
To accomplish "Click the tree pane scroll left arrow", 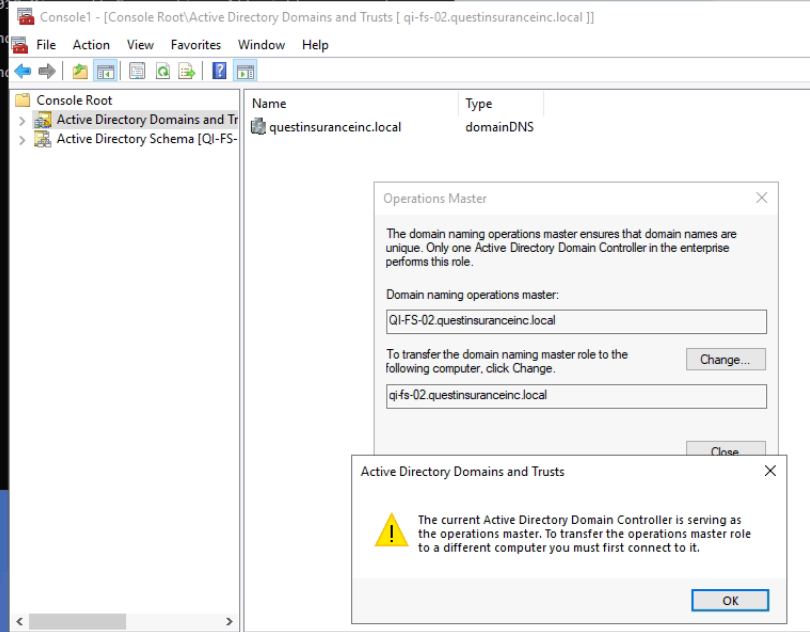I will coord(20,621).
